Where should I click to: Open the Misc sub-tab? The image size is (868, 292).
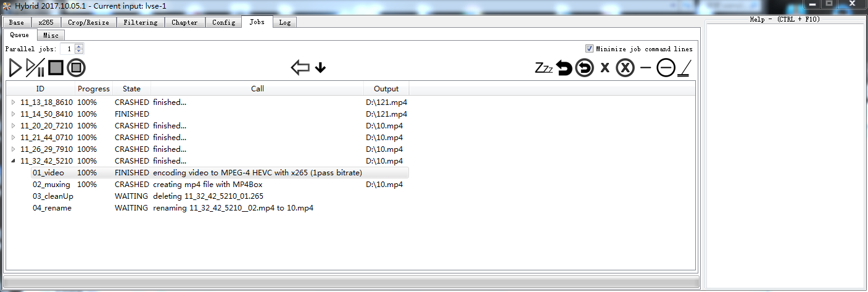[51, 35]
